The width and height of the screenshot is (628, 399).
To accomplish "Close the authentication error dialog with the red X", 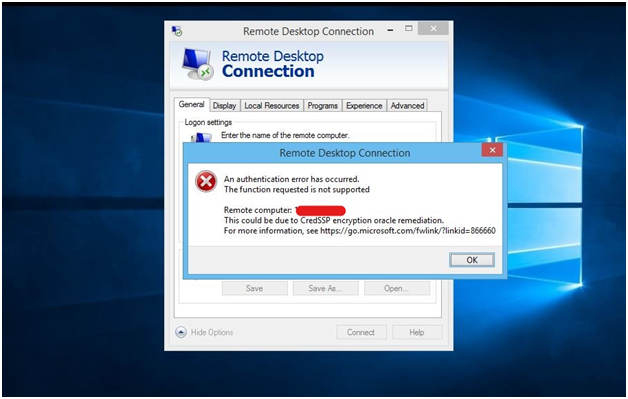I will tap(493, 150).
